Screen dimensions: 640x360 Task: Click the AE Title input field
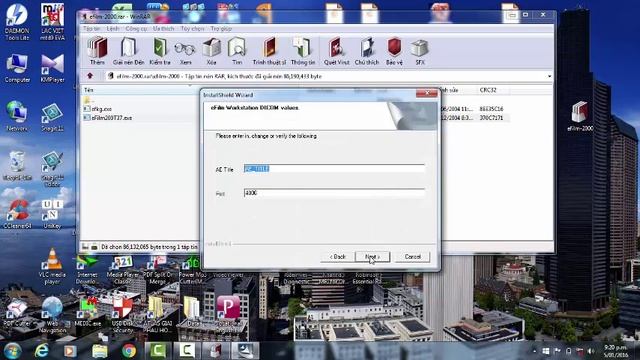pos(334,169)
